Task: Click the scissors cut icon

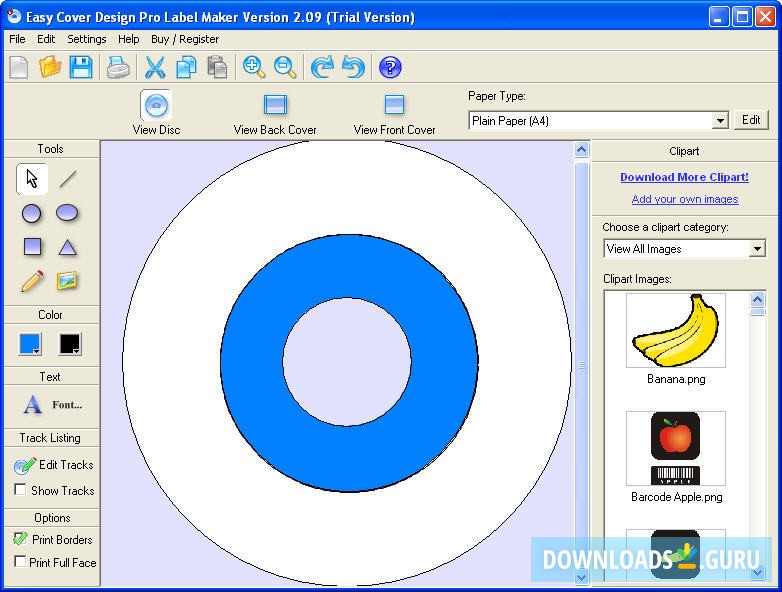Action: point(155,67)
